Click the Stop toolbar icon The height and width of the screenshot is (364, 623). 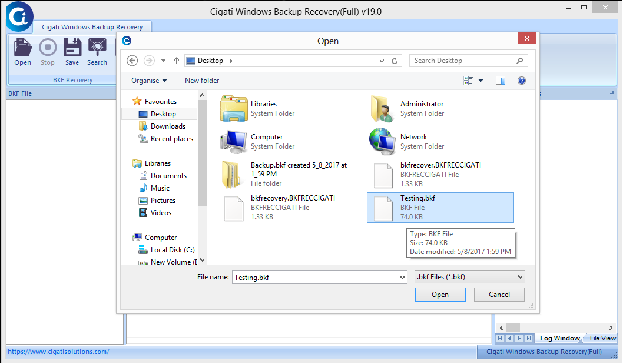click(48, 52)
